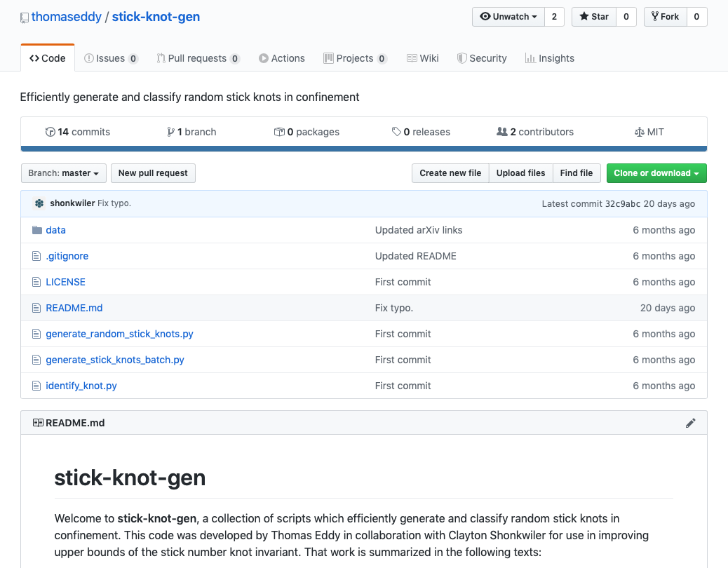Image resolution: width=728 pixels, height=568 pixels.
Task: Switch to the Code tab
Action: pos(48,58)
